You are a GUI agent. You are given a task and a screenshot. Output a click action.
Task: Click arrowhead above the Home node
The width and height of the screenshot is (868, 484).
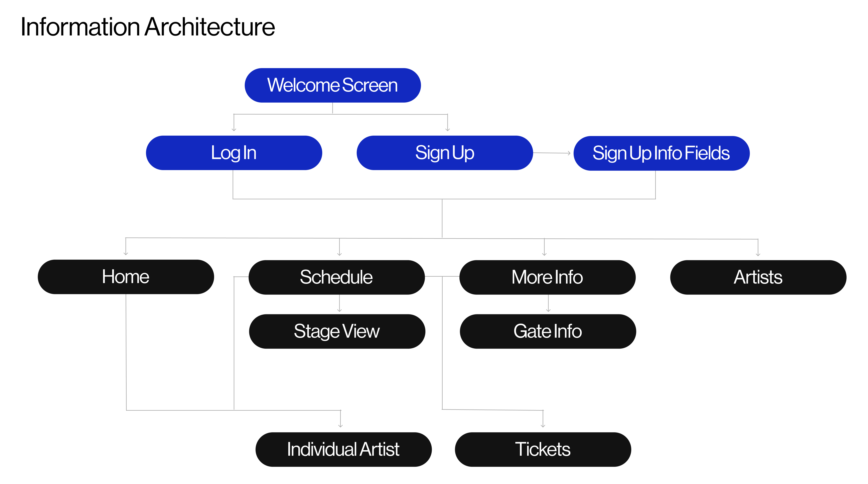tap(126, 253)
